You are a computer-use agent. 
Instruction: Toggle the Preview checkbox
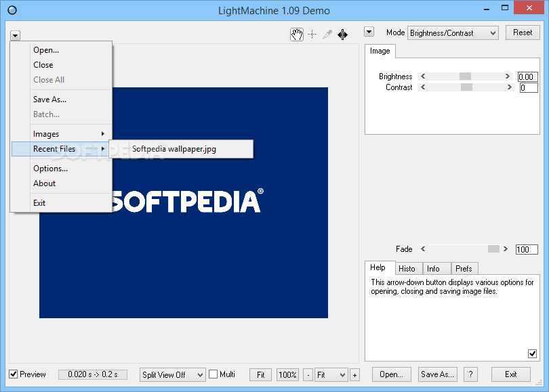coord(14,374)
